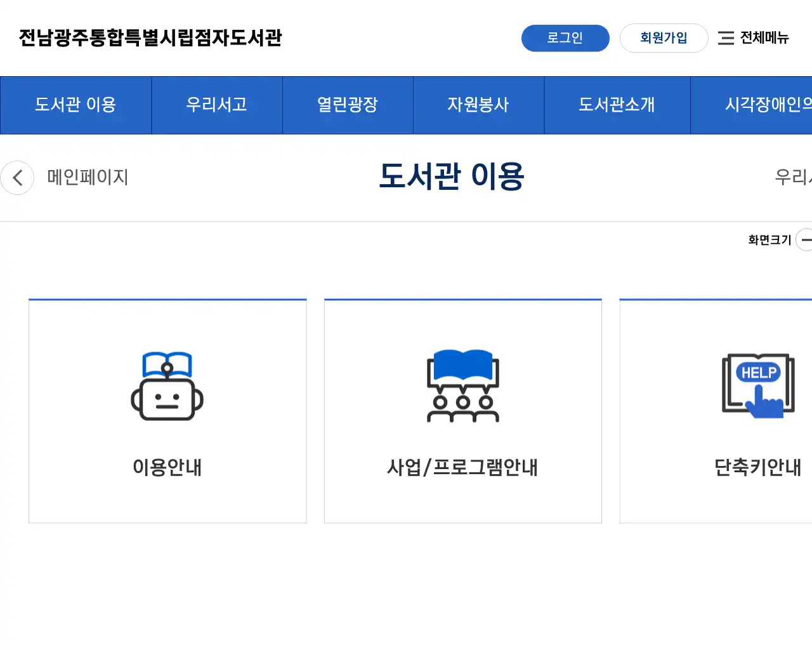The height and width of the screenshot is (650, 812).
Task: Open the 시각장애인 menu tab
Action: [x=752, y=105]
